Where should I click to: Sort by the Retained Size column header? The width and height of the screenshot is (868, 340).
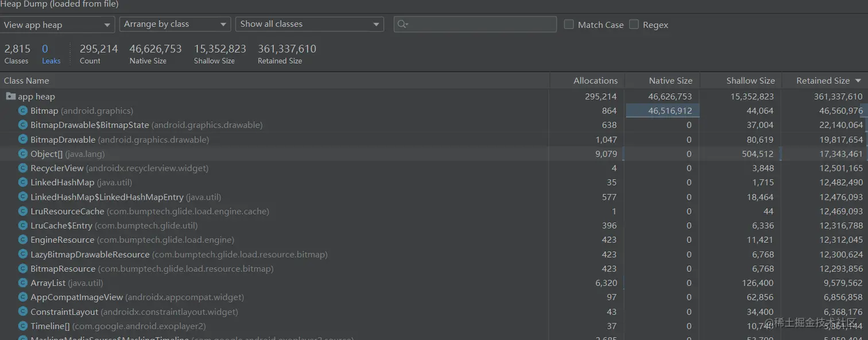(x=823, y=81)
